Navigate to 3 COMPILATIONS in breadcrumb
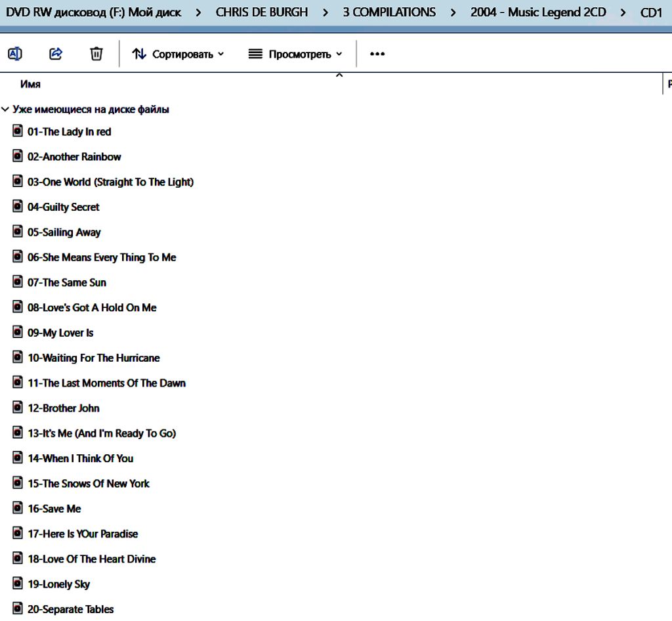This screenshot has height=621, width=672. [389, 12]
